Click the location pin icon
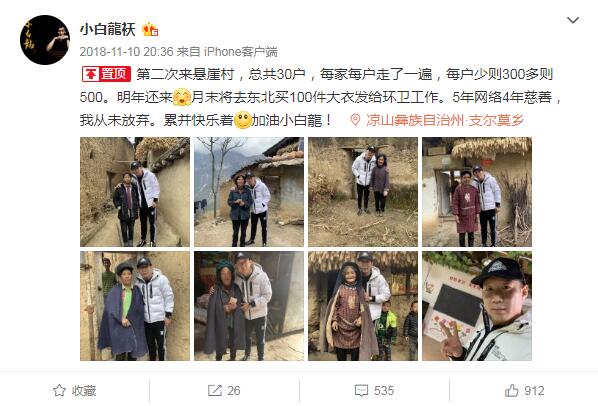 355,120
